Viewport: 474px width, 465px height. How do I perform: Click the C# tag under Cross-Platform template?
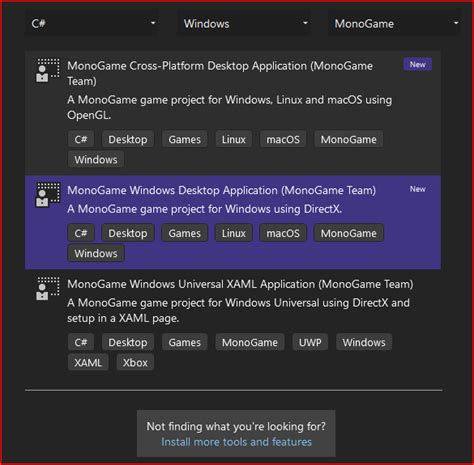coord(81,139)
